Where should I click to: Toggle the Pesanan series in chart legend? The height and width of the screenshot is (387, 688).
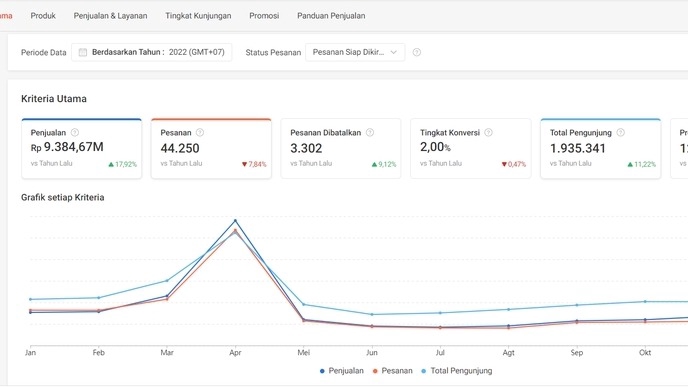click(393, 371)
